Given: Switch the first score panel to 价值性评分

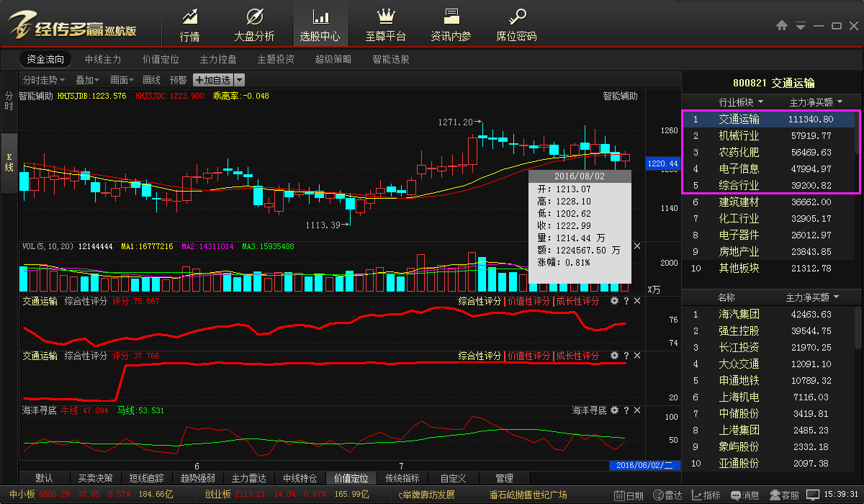Looking at the screenshot, I should (529, 301).
